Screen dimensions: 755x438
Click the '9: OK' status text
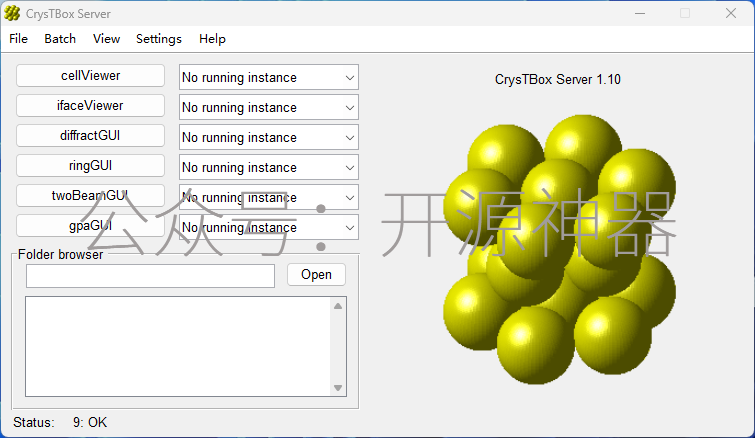point(90,423)
